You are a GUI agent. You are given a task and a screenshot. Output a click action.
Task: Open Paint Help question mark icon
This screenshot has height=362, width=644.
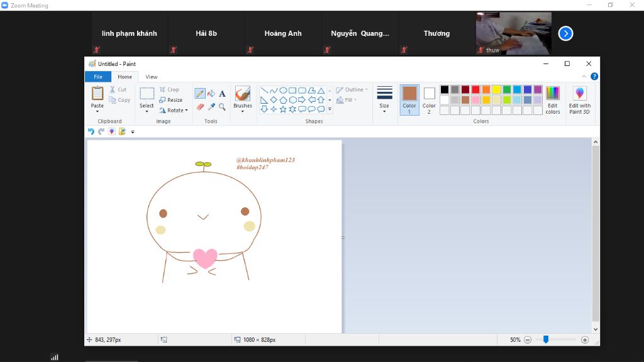coord(594,77)
